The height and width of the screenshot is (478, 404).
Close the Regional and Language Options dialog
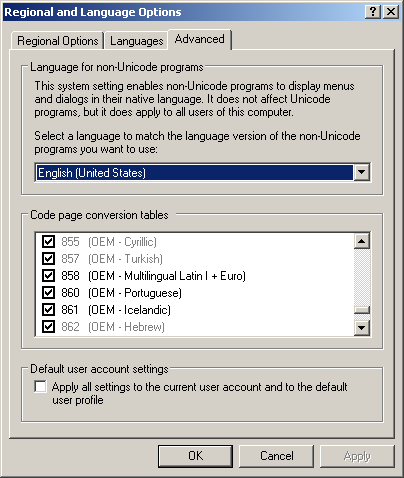(391, 12)
